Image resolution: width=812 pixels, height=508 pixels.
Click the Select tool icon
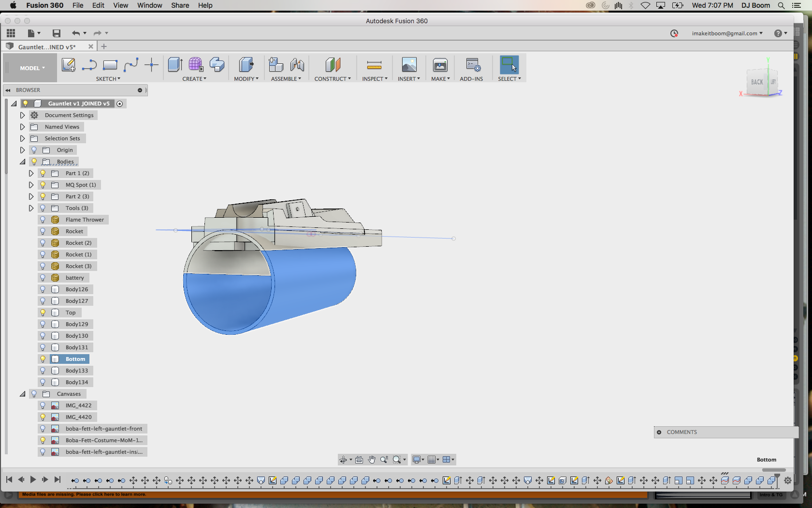509,65
